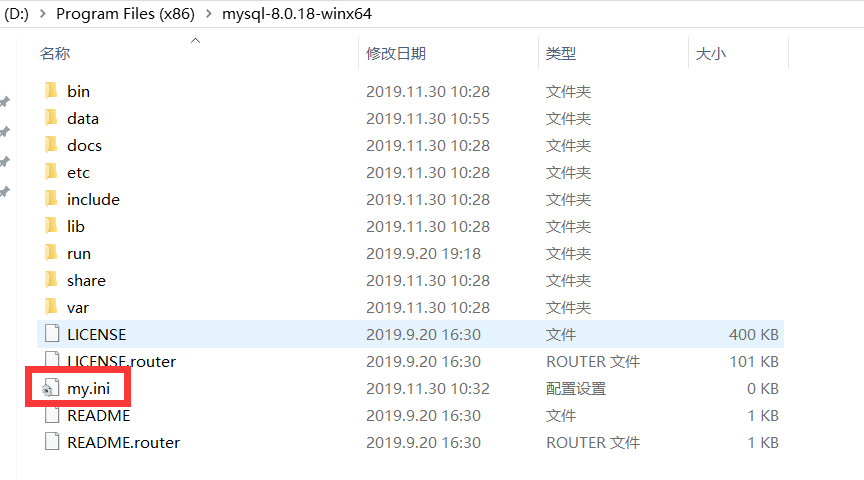Viewport: 864px width, 480px height.
Task: Click the docs folder icon
Action: pyautogui.click(x=51, y=144)
